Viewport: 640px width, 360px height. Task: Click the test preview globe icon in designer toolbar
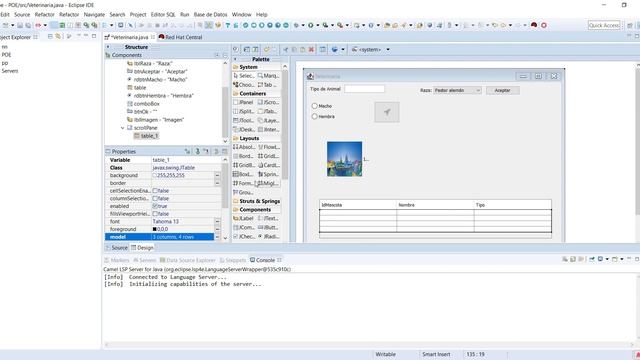(x=335, y=49)
